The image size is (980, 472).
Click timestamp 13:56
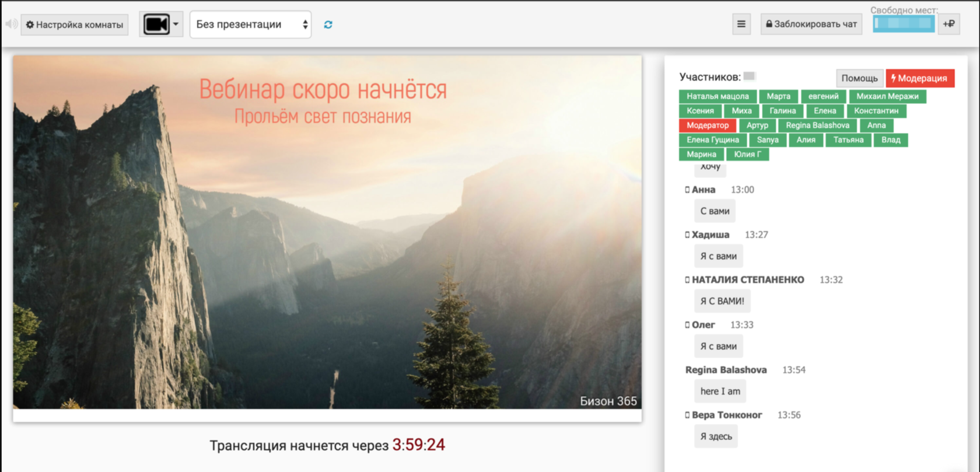[x=789, y=415]
